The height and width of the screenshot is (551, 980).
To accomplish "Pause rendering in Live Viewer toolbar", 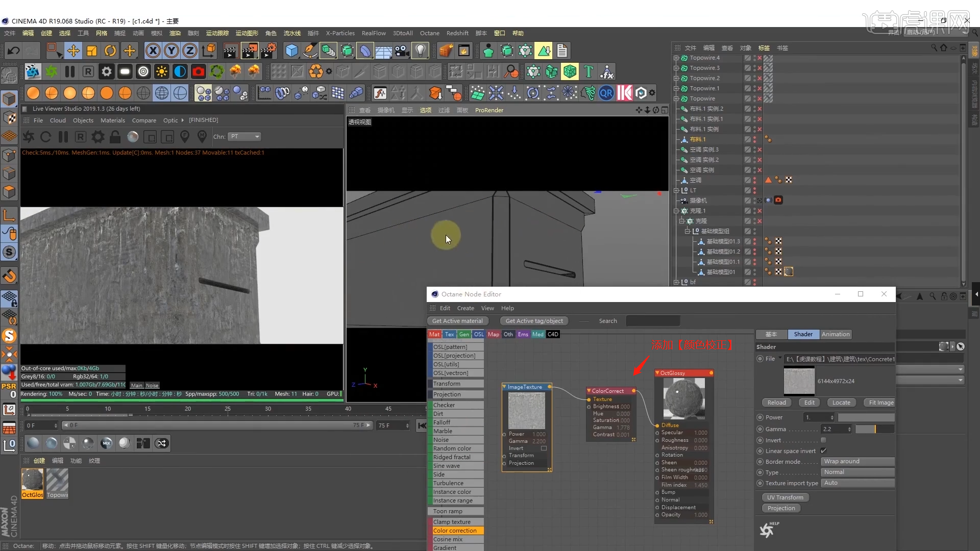I will click(x=63, y=137).
